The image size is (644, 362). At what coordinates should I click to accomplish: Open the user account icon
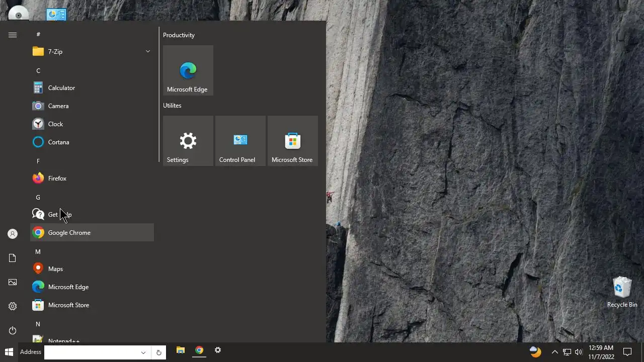[13, 234]
